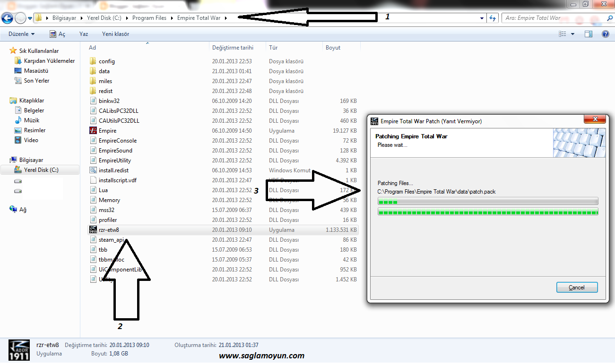
Task: Click Cancel in Empire Total War Patch dialog
Action: tap(577, 287)
